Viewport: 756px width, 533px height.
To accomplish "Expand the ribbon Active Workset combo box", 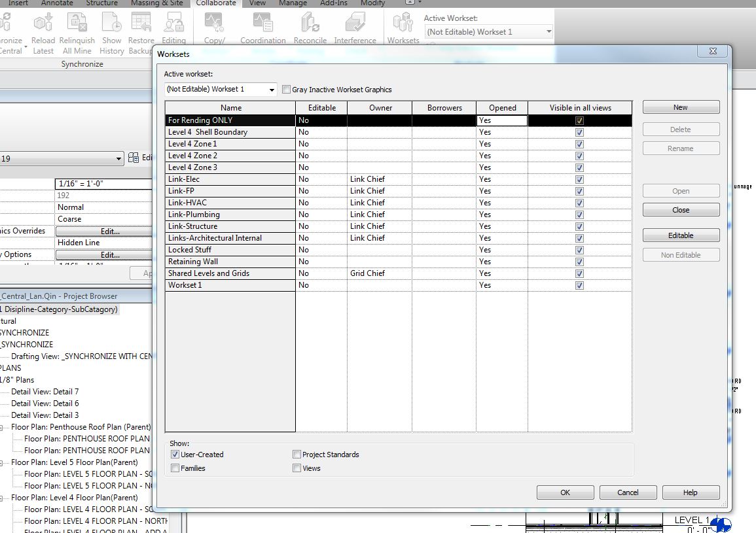I will pyautogui.click(x=549, y=32).
